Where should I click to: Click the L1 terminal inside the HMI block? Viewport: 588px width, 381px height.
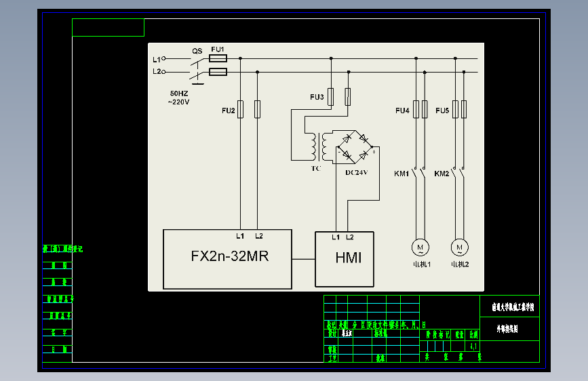coord(336,237)
